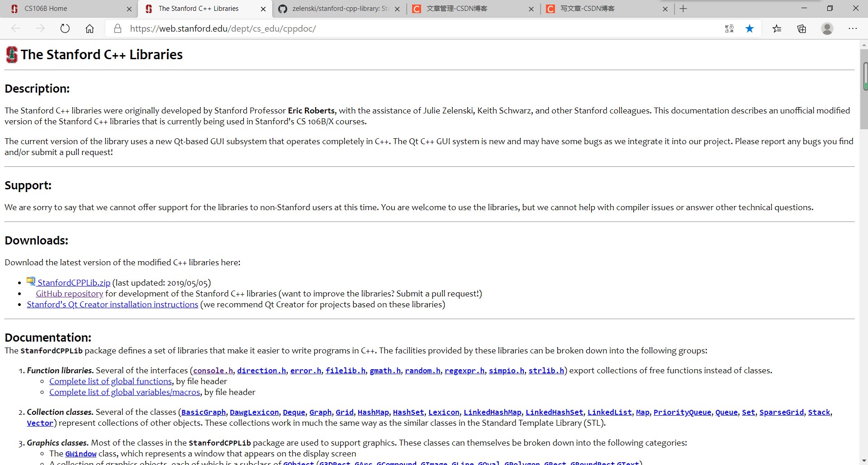Viewport: 868px width, 465px height.
Task: Switch to the 文章管理-CSDN博客 tab
Action: pos(473,9)
